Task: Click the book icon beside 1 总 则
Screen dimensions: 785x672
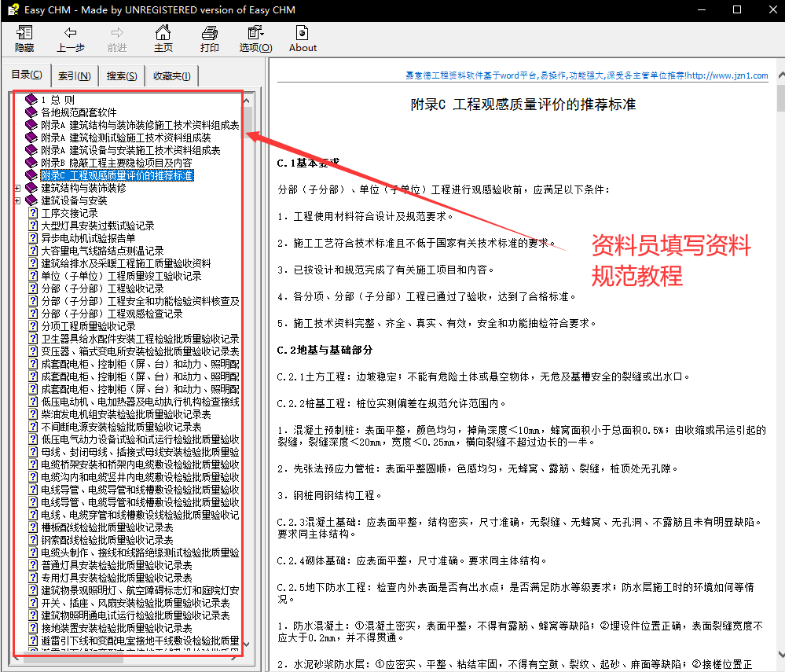Action: click(31, 100)
